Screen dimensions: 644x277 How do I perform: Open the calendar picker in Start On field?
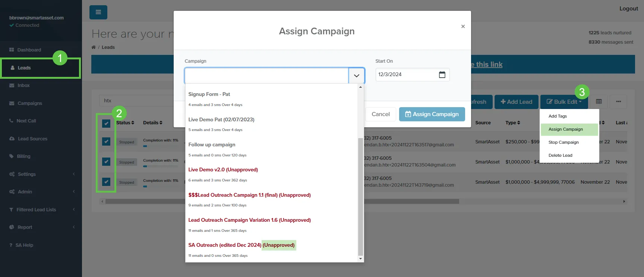[x=442, y=75]
